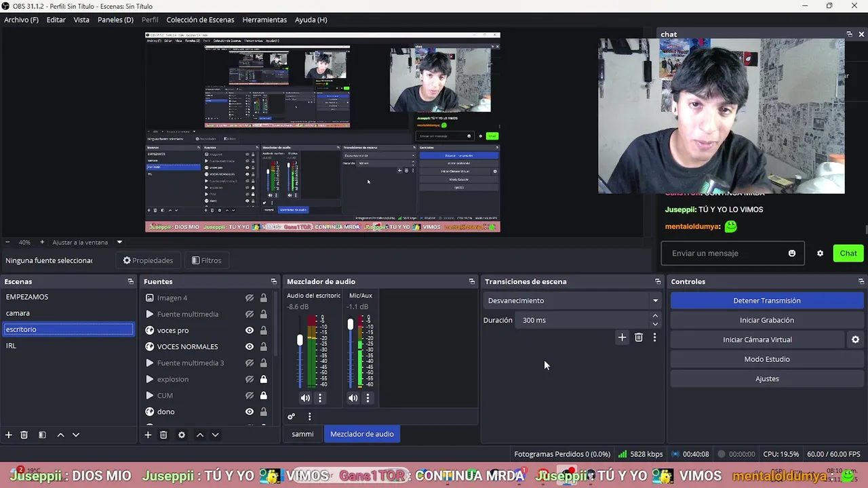Add a new scene transition
This screenshot has width=868, height=488.
[622, 337]
